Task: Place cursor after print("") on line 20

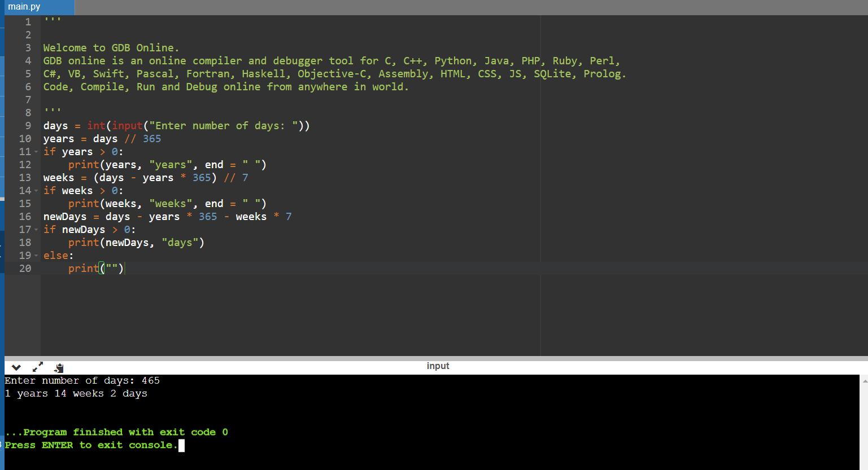Action: (x=124, y=269)
